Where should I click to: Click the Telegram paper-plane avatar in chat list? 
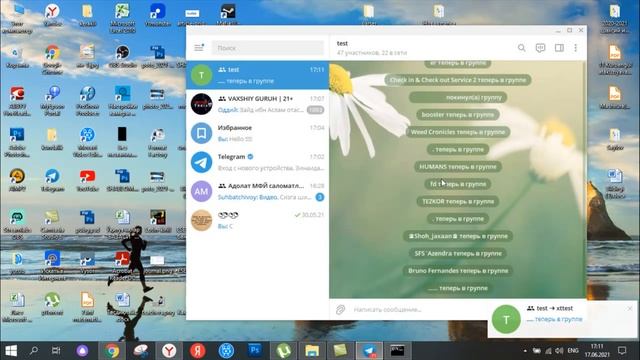click(202, 162)
